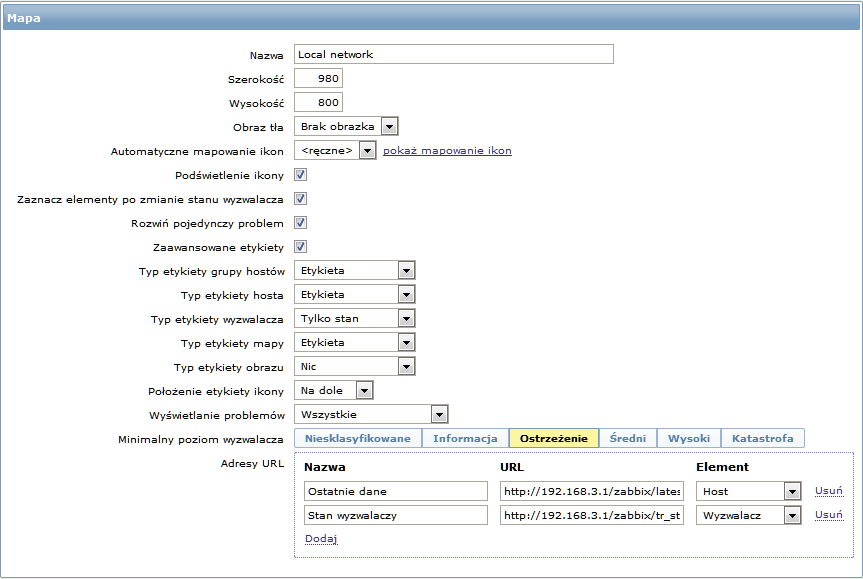This screenshot has height=579, width=863.
Task: Select the Informacja severity level
Action: (465, 438)
